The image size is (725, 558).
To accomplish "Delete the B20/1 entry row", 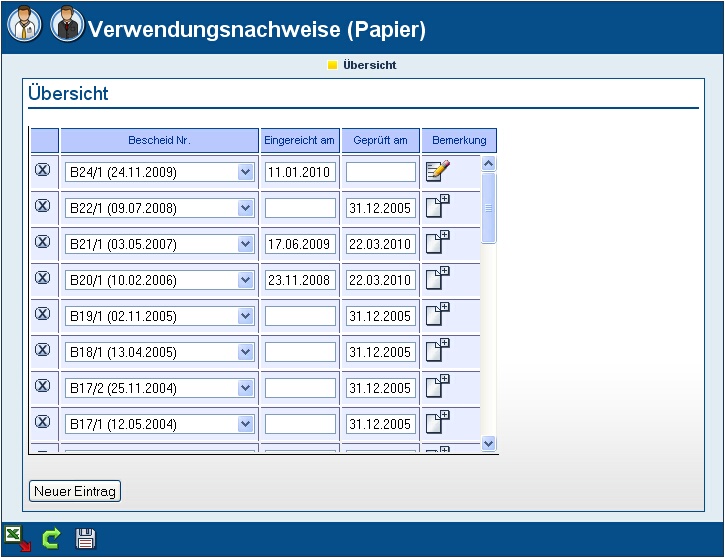I will [x=43, y=278].
